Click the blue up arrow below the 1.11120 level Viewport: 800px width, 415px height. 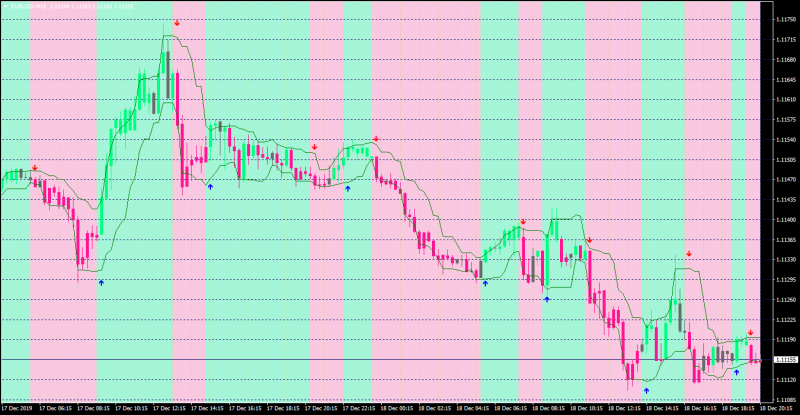[x=646, y=390]
